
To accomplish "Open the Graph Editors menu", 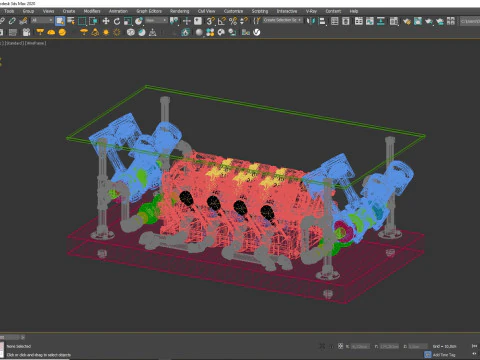I will click(149, 11).
